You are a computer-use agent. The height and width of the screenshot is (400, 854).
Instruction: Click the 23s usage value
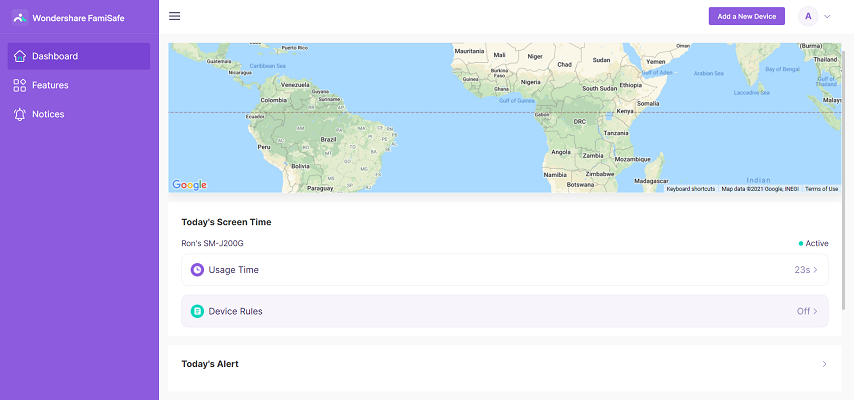pyautogui.click(x=802, y=270)
